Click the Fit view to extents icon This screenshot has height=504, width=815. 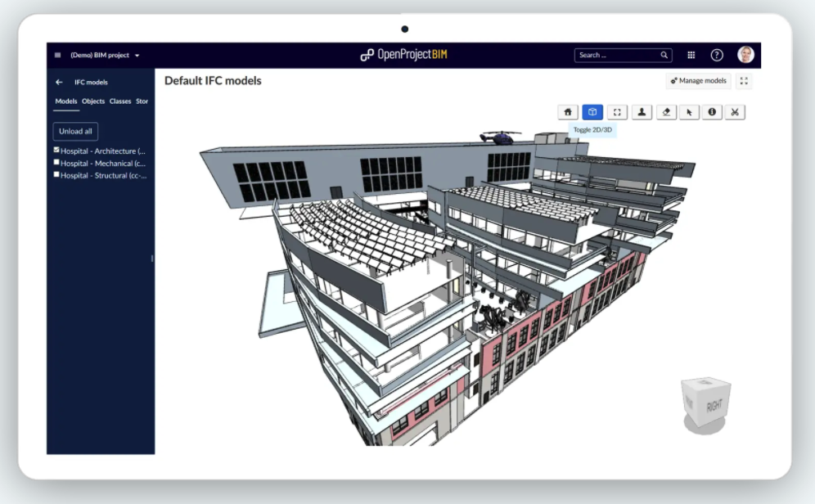(616, 112)
